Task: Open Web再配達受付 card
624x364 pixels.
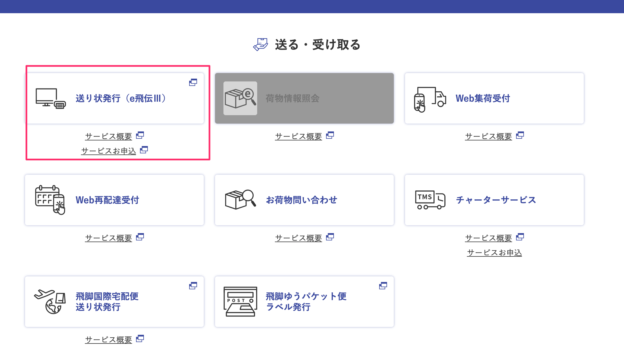Action: point(107,200)
